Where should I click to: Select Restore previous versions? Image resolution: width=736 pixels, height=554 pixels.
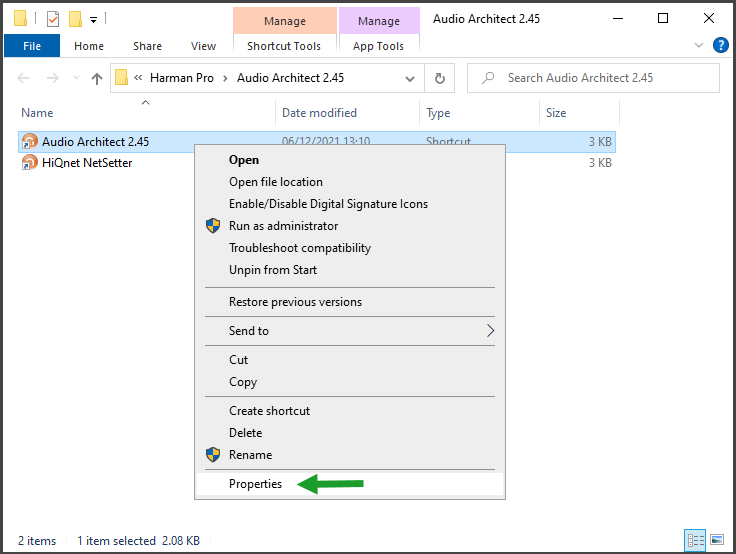350,302
